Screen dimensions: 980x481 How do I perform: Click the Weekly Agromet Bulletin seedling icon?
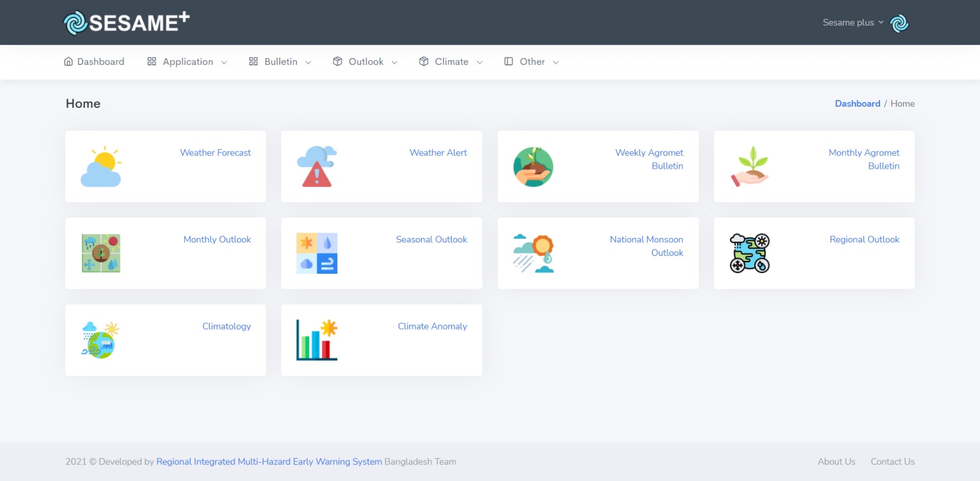click(533, 166)
